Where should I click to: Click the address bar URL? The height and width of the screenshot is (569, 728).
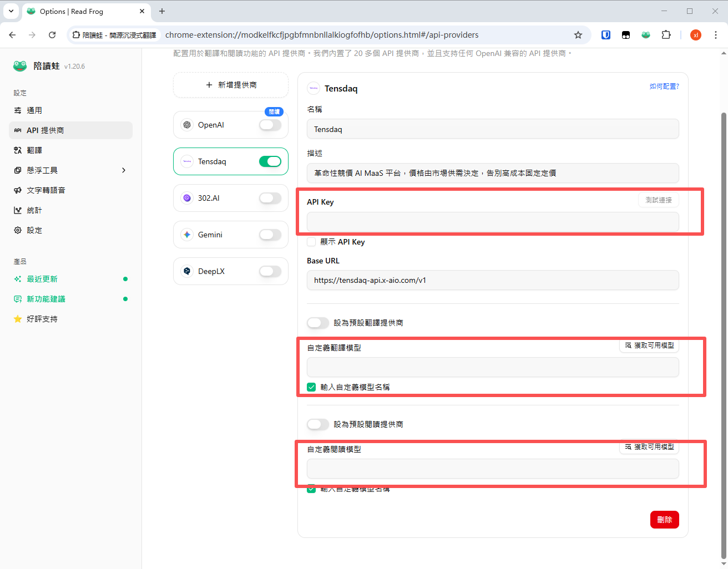coord(322,35)
